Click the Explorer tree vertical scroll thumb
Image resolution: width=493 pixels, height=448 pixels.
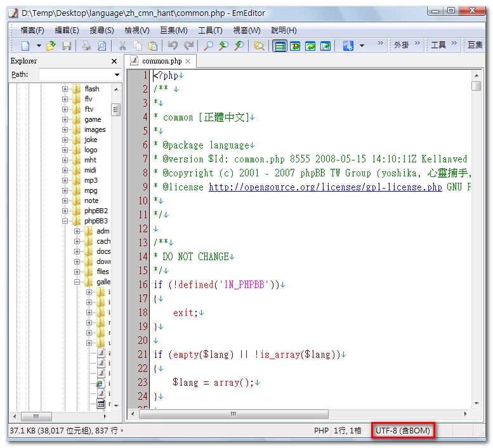click(115, 110)
